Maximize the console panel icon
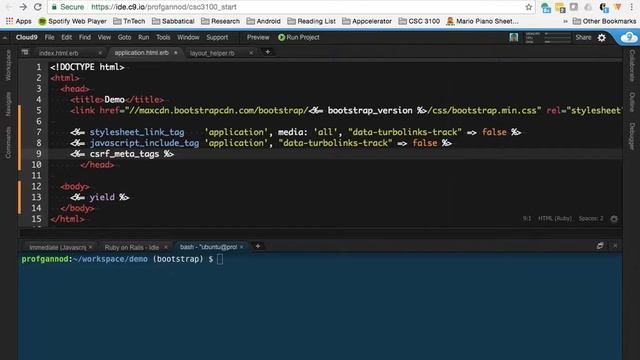 point(600,246)
